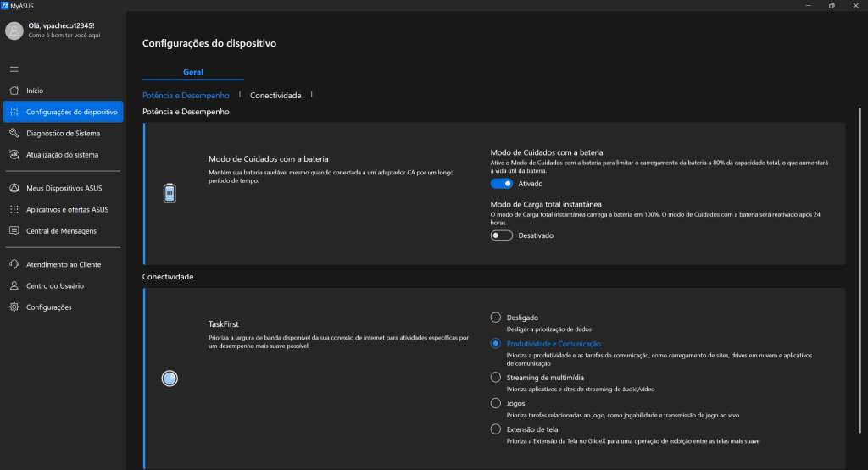
Task: Click the Centro do Usuário person icon
Action: coord(14,286)
